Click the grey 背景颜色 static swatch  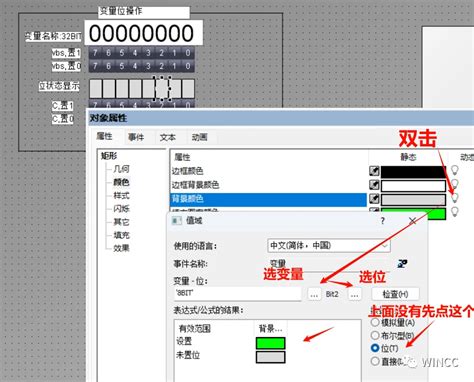[x=413, y=200]
